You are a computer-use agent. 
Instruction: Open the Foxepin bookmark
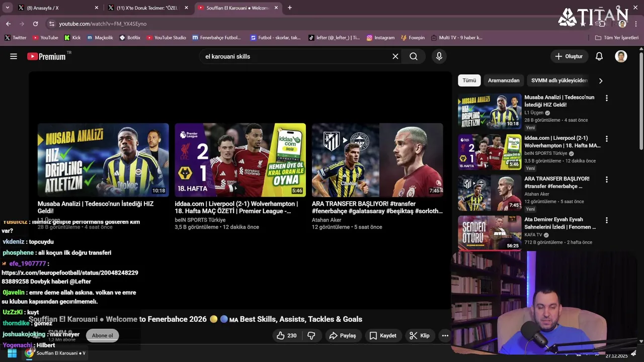[413, 38]
